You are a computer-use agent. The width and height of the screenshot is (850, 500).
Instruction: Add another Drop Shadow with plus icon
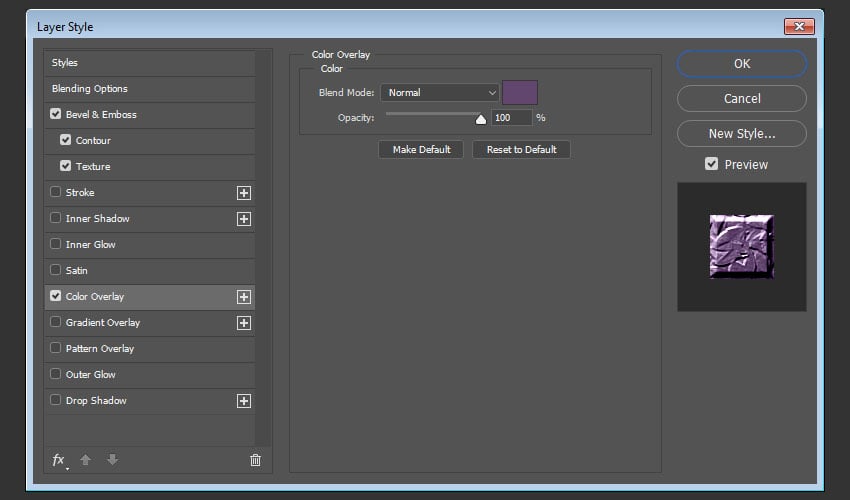click(x=244, y=401)
